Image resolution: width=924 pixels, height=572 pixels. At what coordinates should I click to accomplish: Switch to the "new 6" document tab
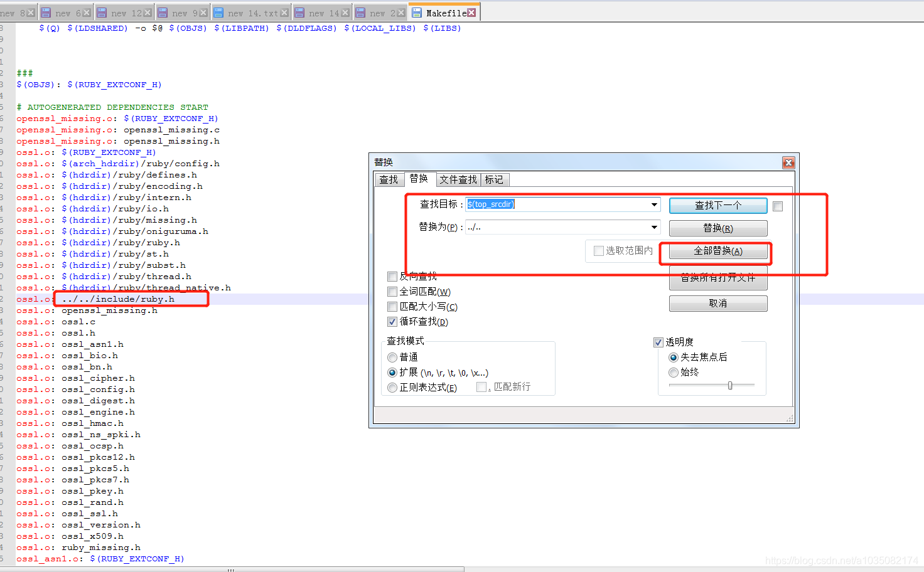[x=66, y=13]
